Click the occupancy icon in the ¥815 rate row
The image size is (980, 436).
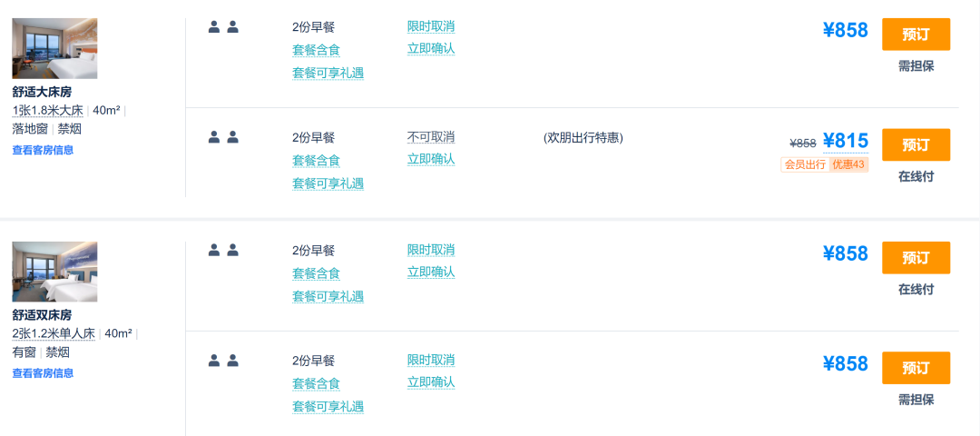[x=223, y=137]
